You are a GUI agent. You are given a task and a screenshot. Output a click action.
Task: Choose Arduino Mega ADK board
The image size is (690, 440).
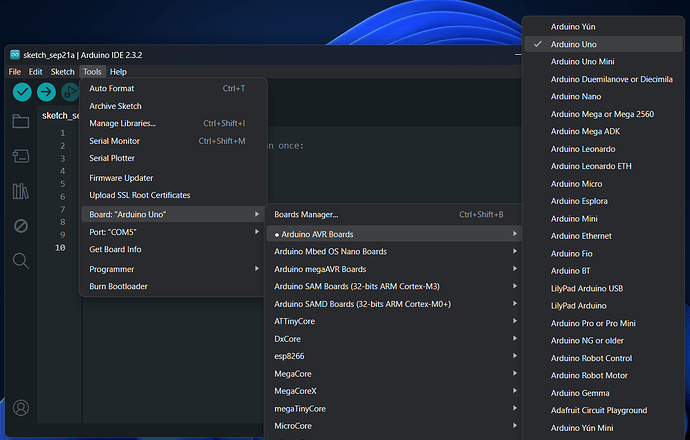(x=603, y=131)
